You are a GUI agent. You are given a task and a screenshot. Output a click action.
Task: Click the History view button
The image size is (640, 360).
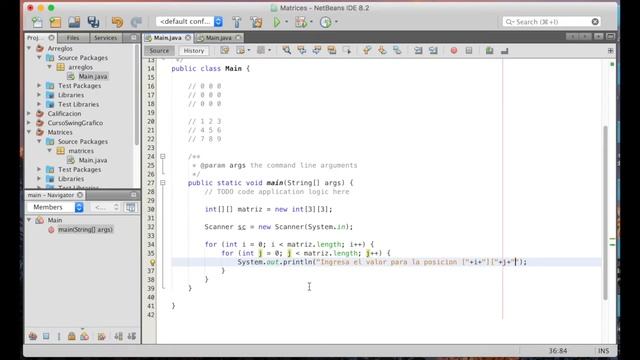[x=193, y=51]
